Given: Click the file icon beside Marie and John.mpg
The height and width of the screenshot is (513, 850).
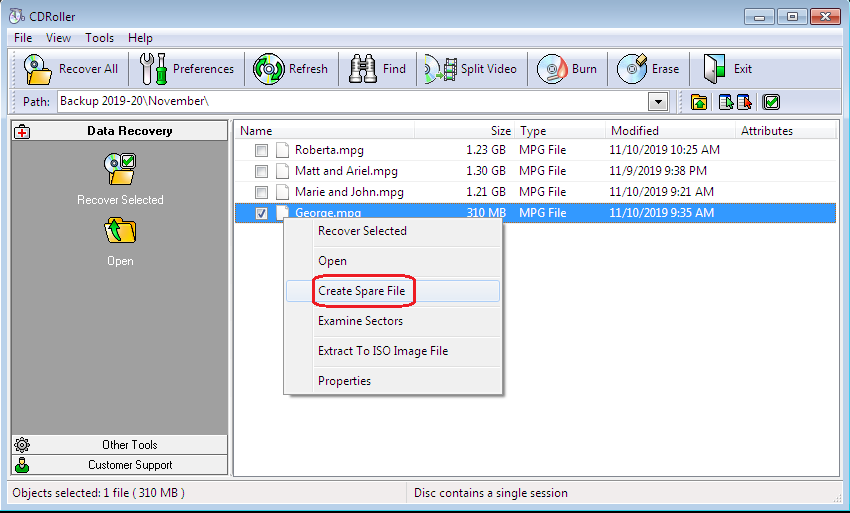Looking at the screenshot, I should (x=282, y=192).
